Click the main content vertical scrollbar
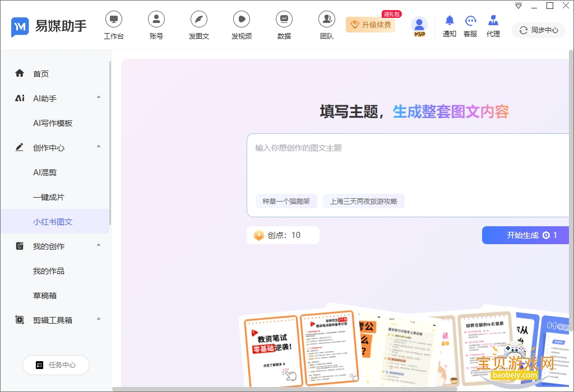The width and height of the screenshot is (574, 392). click(x=571, y=192)
